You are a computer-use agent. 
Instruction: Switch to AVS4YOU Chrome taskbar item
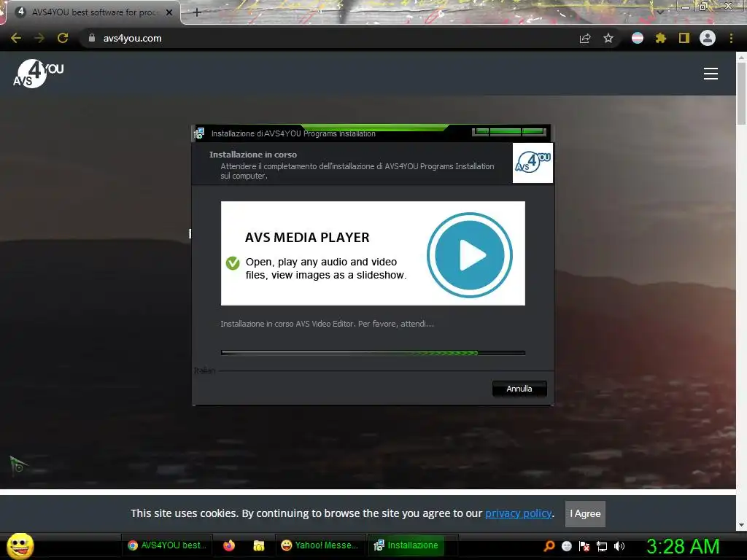click(167, 545)
